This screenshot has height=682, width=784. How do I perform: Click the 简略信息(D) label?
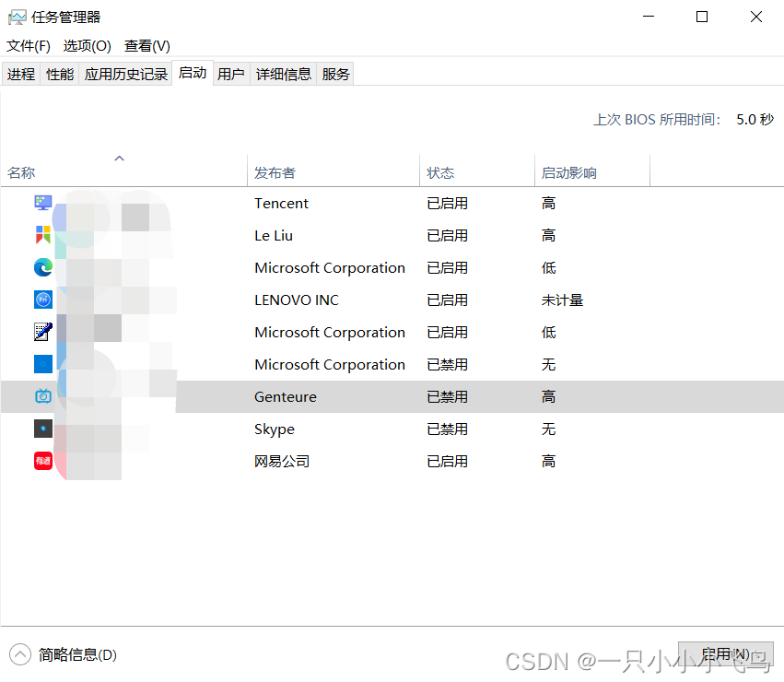click(x=77, y=654)
